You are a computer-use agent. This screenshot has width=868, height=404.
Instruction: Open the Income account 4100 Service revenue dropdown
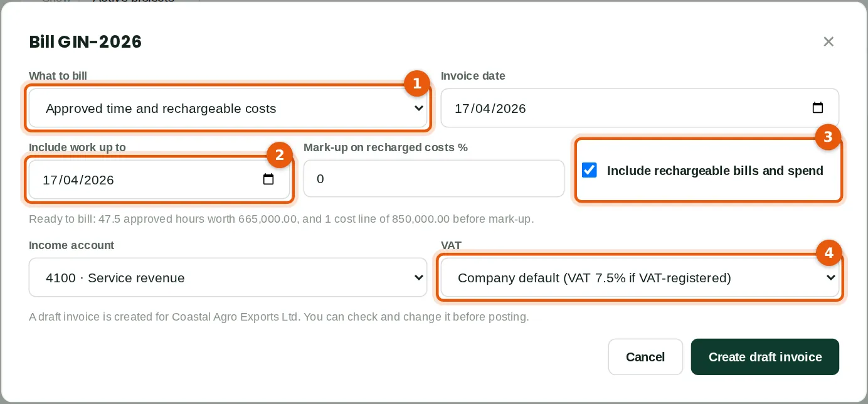click(x=228, y=277)
